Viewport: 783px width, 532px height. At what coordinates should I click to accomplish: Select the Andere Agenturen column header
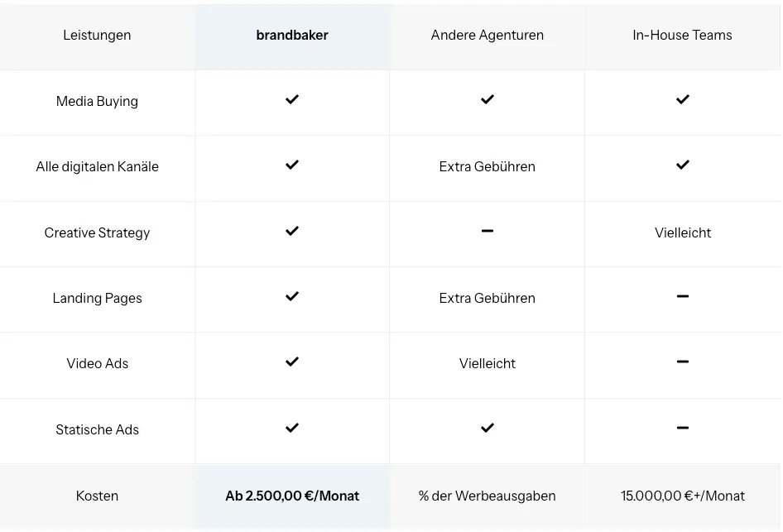point(488,35)
